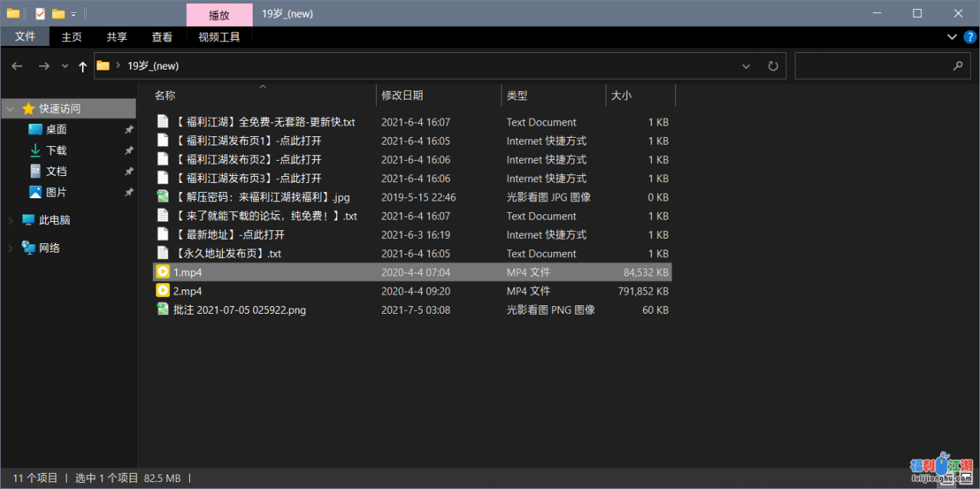The image size is (980, 489).
Task: Switch to the 查看 ribbon tab
Action: pos(162,36)
